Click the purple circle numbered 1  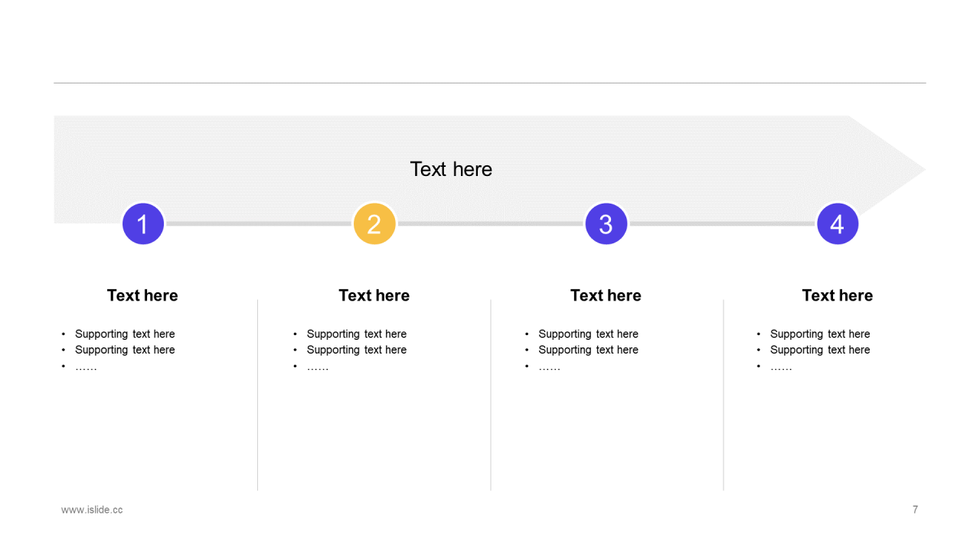point(143,224)
